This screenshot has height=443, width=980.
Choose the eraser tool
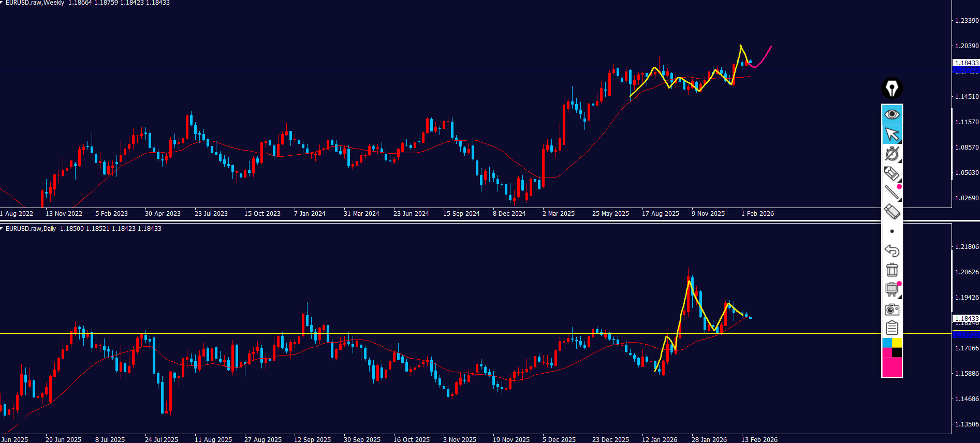(x=891, y=212)
